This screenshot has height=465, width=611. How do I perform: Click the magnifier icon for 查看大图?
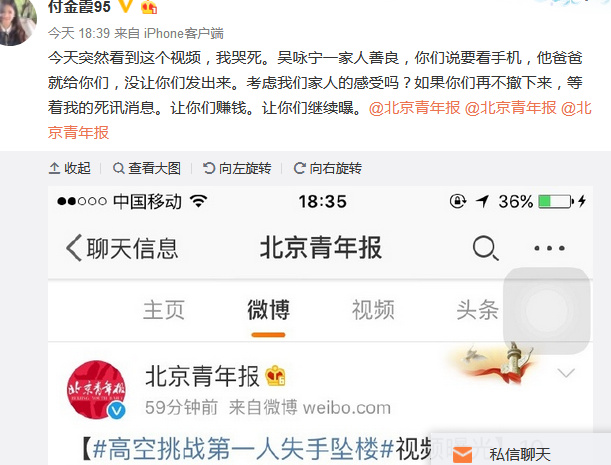[118, 168]
